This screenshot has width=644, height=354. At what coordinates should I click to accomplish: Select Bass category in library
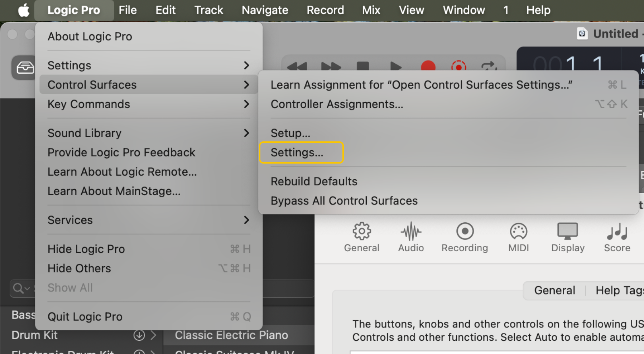click(x=23, y=315)
